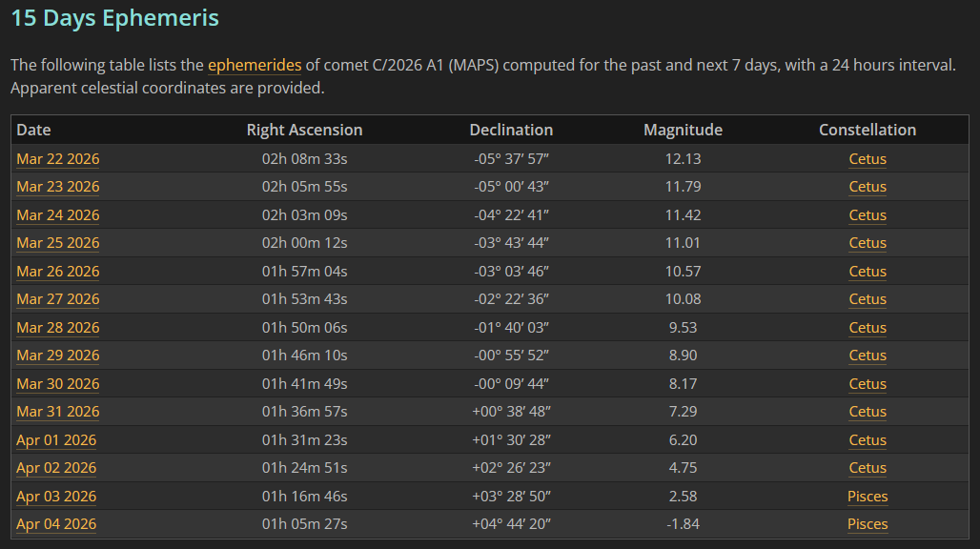Image resolution: width=980 pixels, height=549 pixels.
Task: Click the Magnitude column header
Action: pos(683,130)
